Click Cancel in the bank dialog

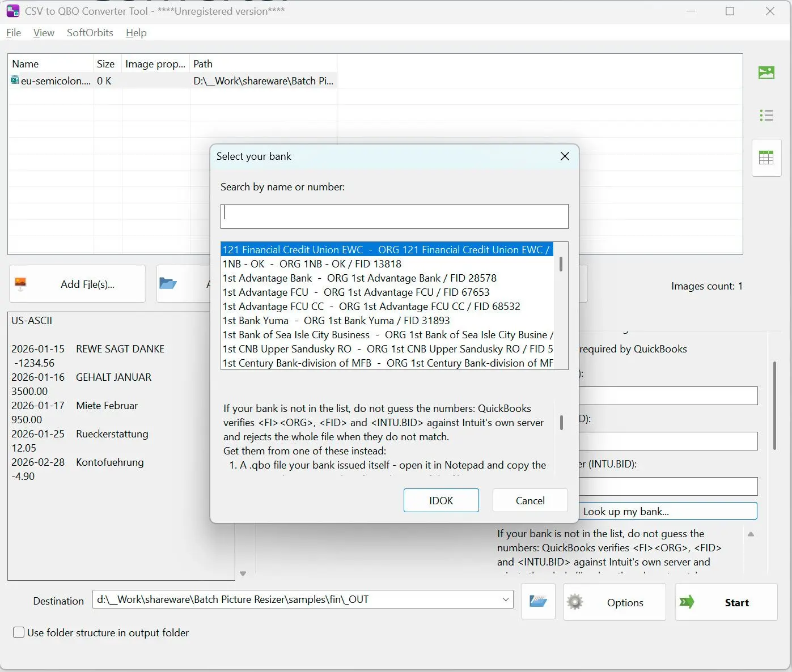click(x=530, y=500)
